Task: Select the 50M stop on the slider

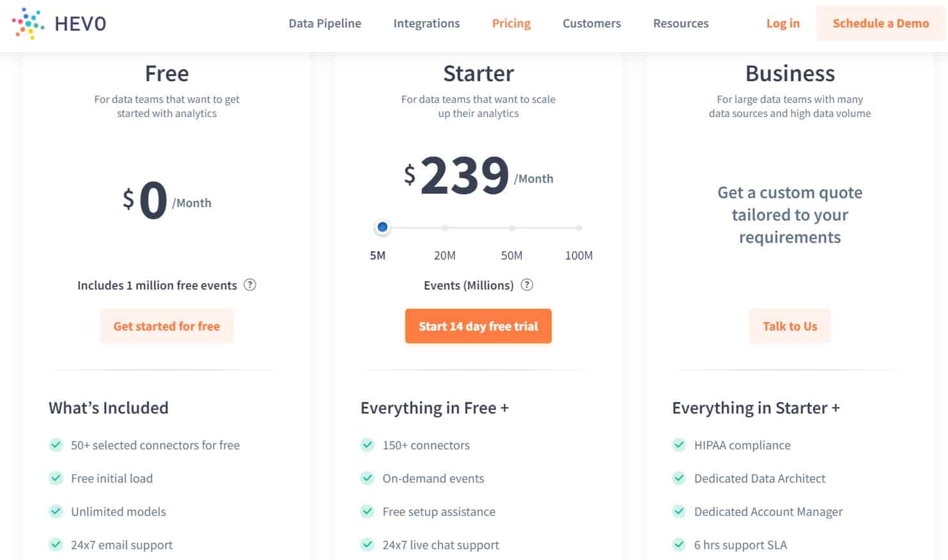Action: tap(512, 228)
